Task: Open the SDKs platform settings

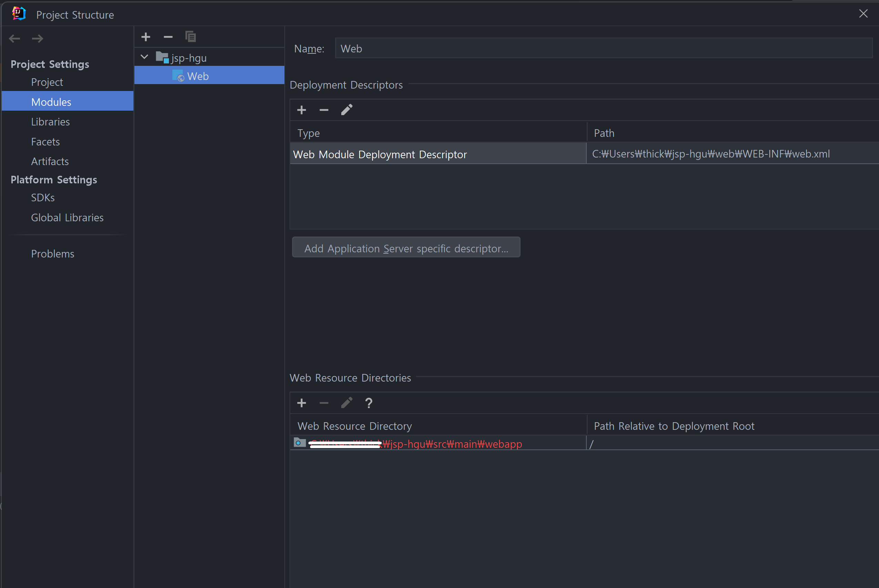Action: click(43, 197)
